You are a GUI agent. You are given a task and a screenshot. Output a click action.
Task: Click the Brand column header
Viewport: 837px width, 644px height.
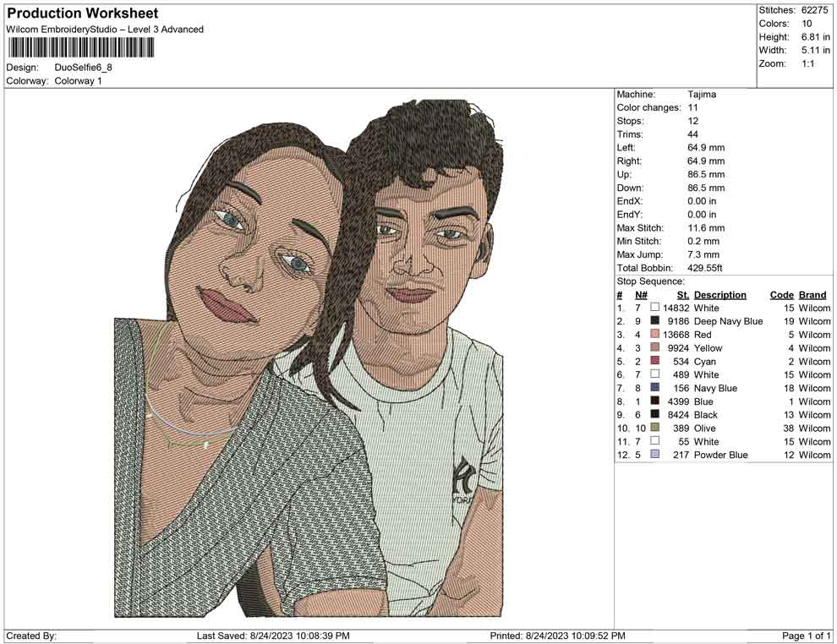812,294
